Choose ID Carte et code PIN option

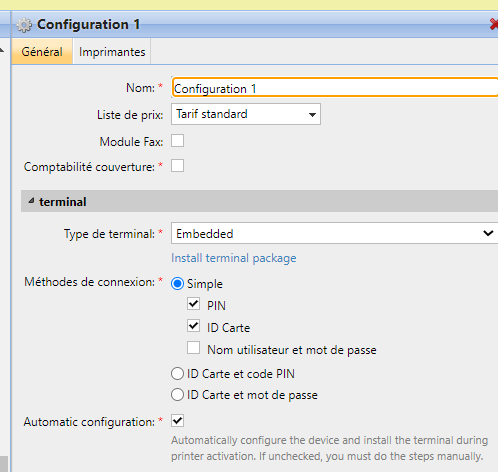point(177,374)
